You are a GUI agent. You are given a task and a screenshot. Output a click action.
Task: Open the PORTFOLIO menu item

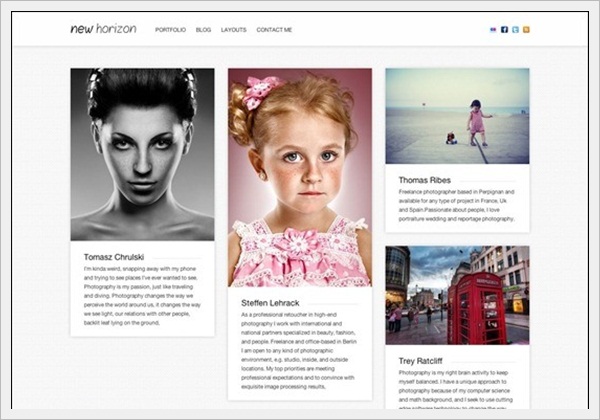(170, 29)
